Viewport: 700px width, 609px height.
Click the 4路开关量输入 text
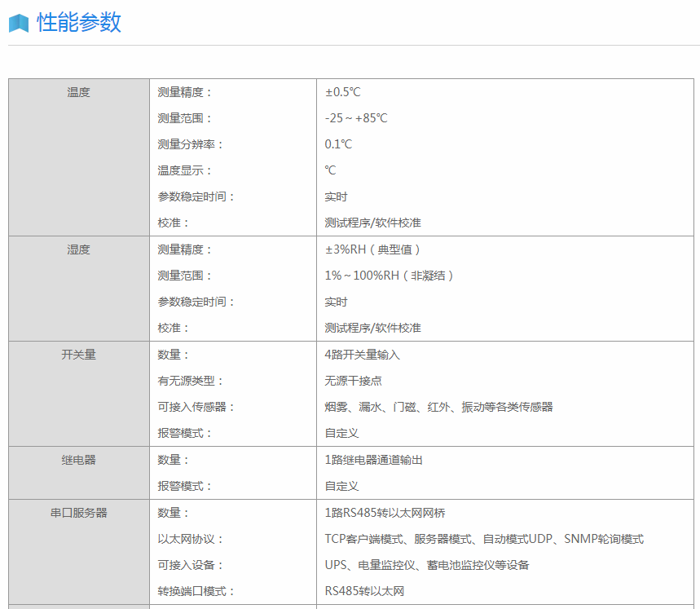click(x=363, y=355)
